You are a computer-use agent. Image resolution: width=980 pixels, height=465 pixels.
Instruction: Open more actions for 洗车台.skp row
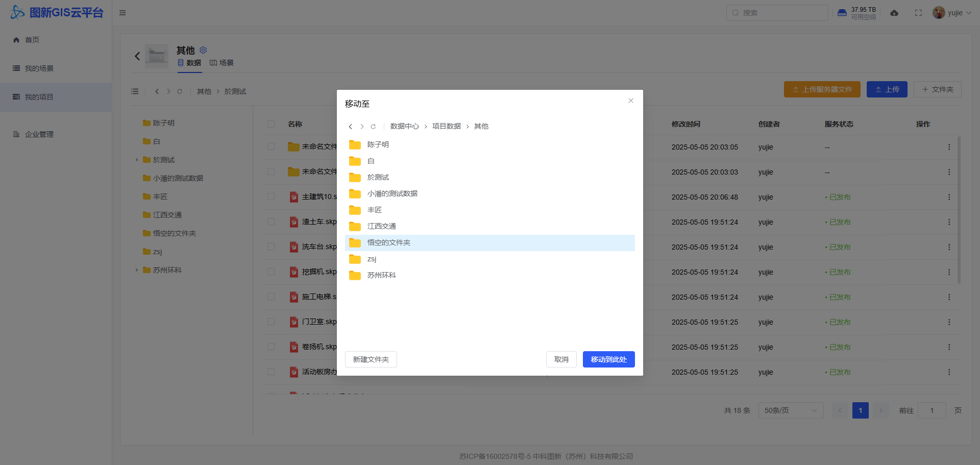click(x=949, y=247)
